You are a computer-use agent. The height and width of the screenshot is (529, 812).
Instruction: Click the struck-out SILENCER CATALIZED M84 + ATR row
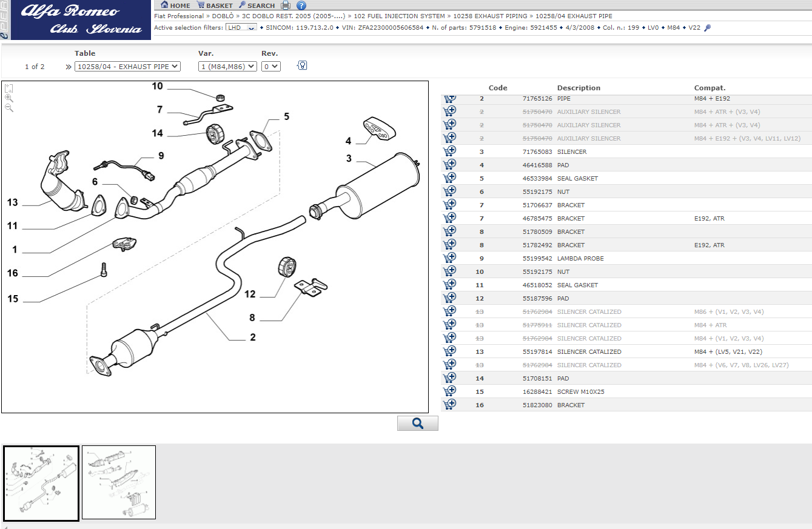pos(626,325)
